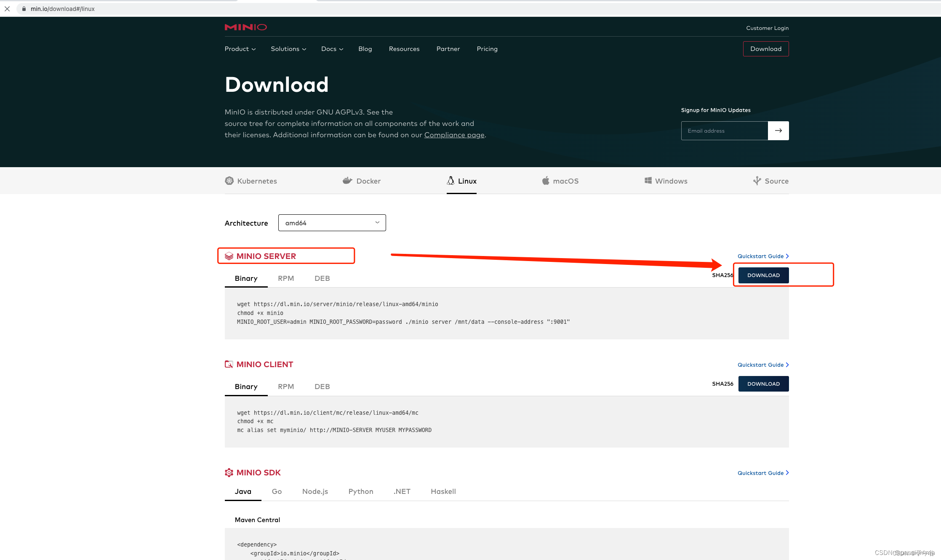
Task: Open MinIO Client Quickstart Guide
Action: click(x=763, y=365)
